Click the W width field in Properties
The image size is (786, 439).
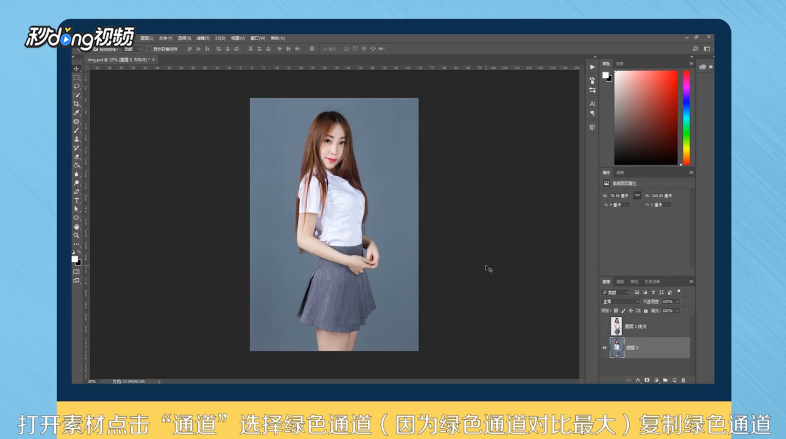click(619, 195)
